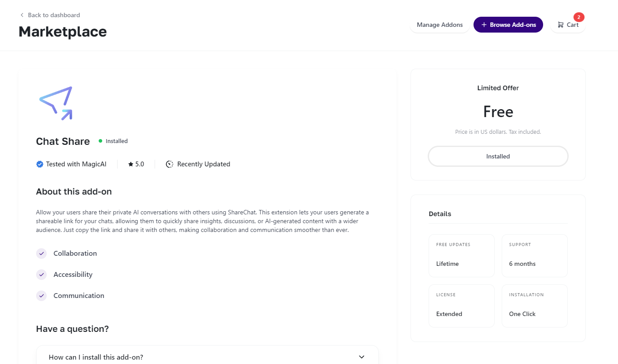Expand "How can I install this add-on?"
The height and width of the screenshot is (364, 618).
tap(96, 357)
